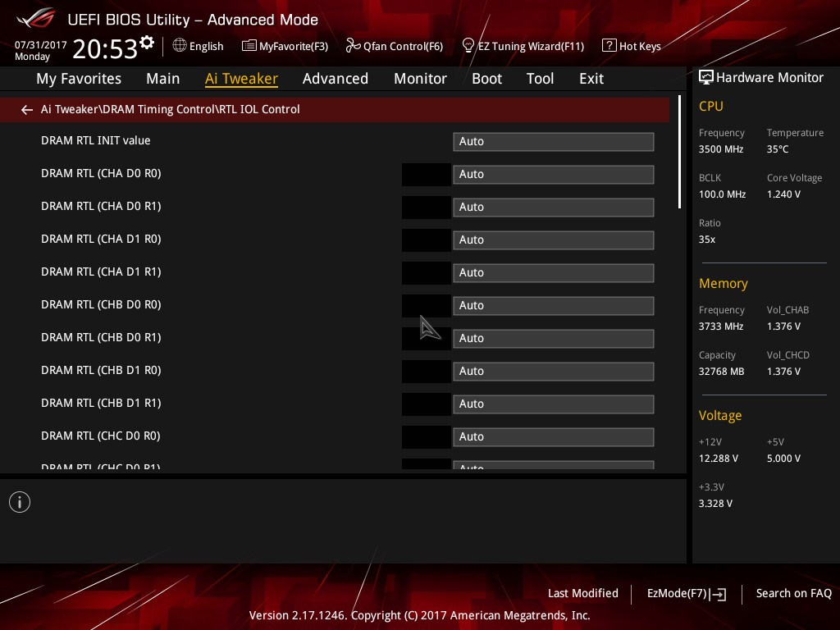
Task: Click the Qfan Control fan icon
Action: coord(353,46)
